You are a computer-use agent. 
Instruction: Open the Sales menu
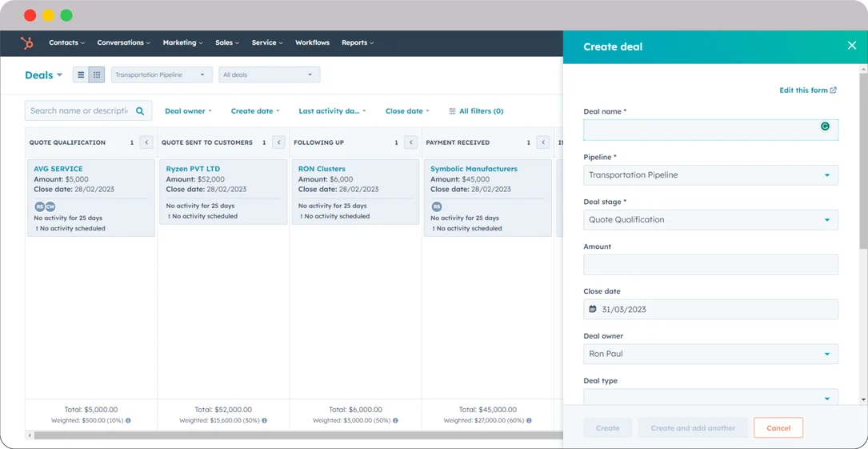pos(227,42)
